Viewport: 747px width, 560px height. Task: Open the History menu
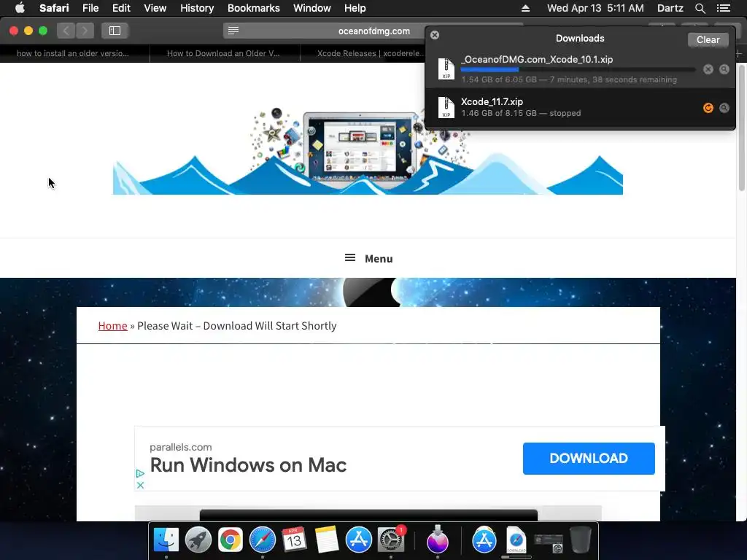(x=197, y=8)
